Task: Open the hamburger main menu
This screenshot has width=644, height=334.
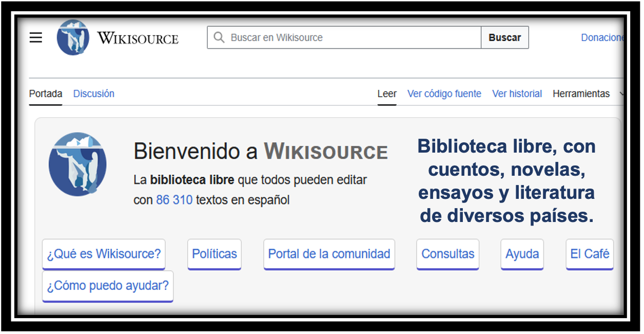Action: tap(36, 38)
